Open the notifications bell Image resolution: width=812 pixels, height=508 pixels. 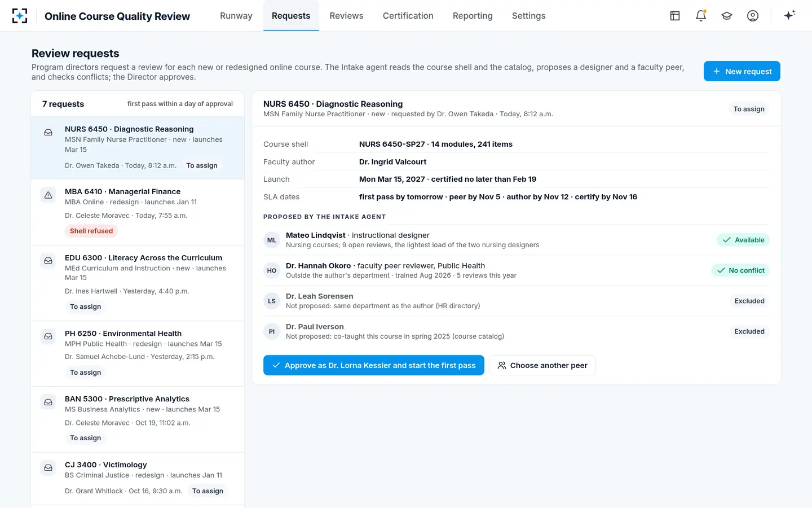(701, 16)
